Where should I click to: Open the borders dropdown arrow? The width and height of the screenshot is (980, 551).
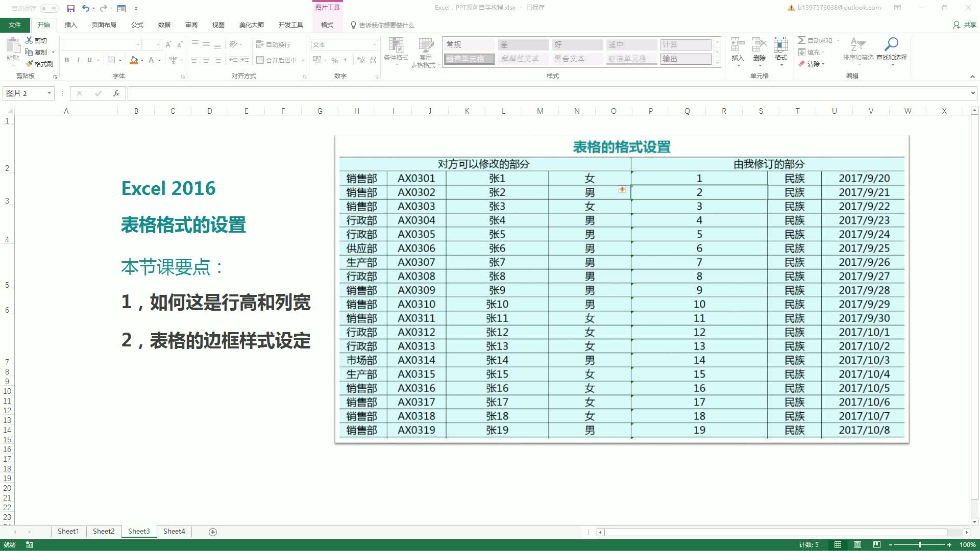(x=120, y=60)
